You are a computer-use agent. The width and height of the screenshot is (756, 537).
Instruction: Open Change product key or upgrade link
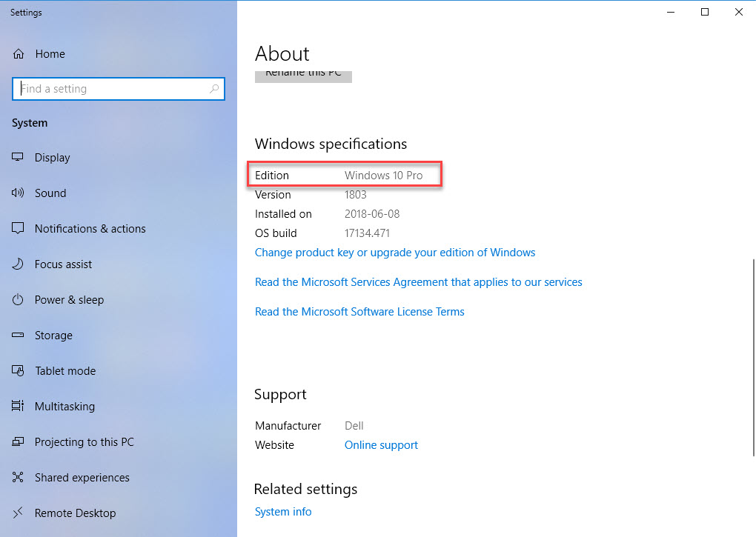[x=394, y=253]
